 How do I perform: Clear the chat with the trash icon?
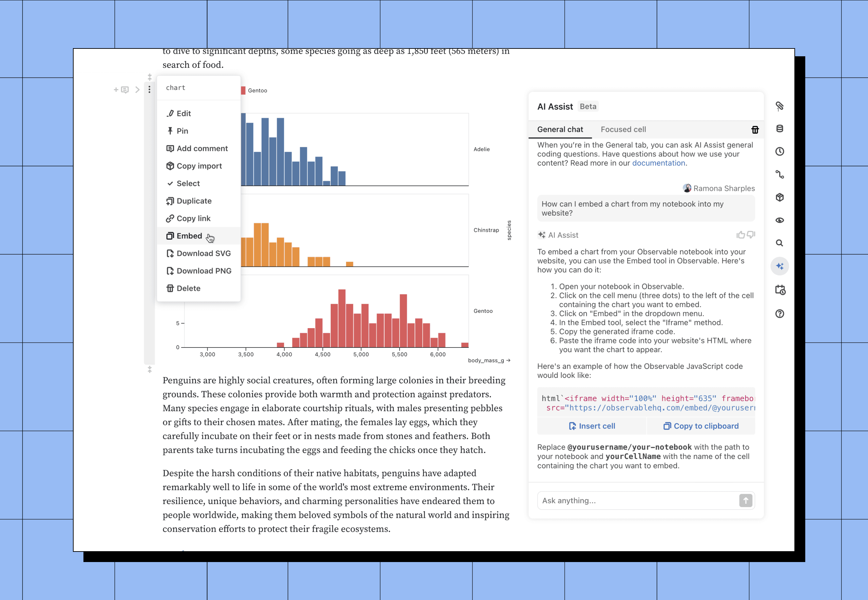click(755, 129)
